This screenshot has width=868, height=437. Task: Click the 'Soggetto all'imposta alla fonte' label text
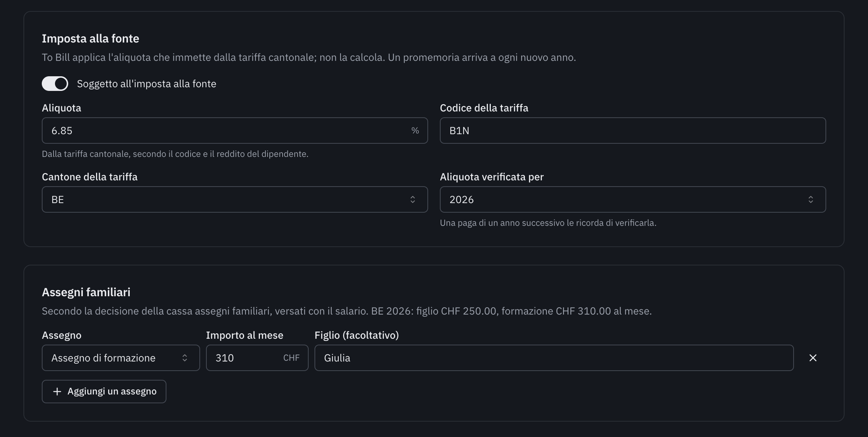click(x=147, y=84)
